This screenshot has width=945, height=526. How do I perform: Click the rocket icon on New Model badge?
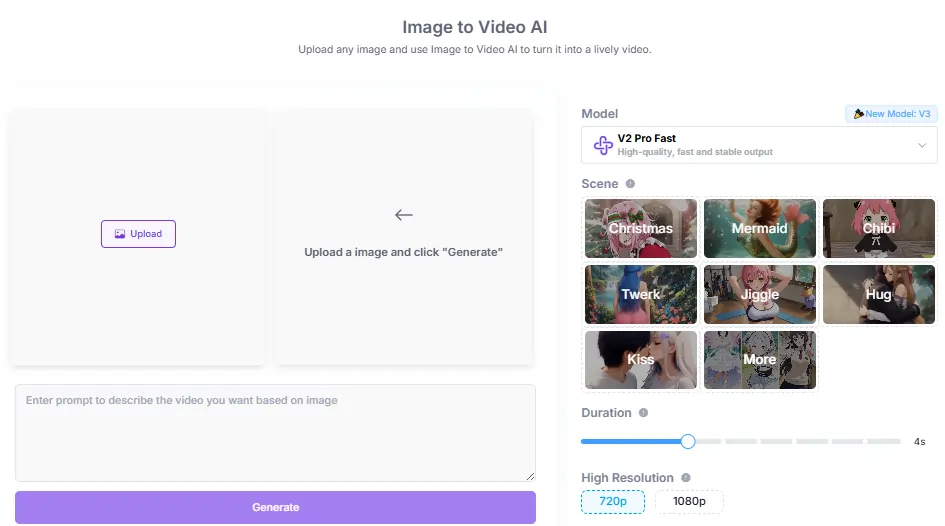pyautogui.click(x=858, y=114)
